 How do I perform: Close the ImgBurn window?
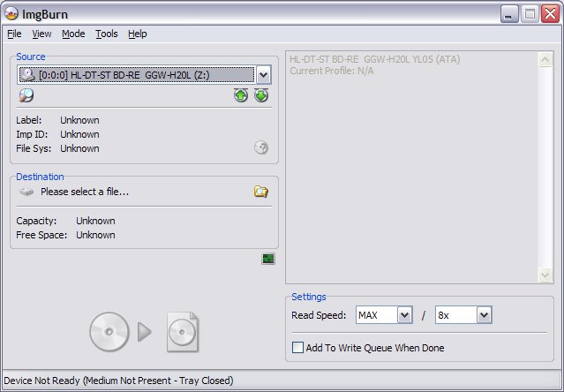[551, 14]
